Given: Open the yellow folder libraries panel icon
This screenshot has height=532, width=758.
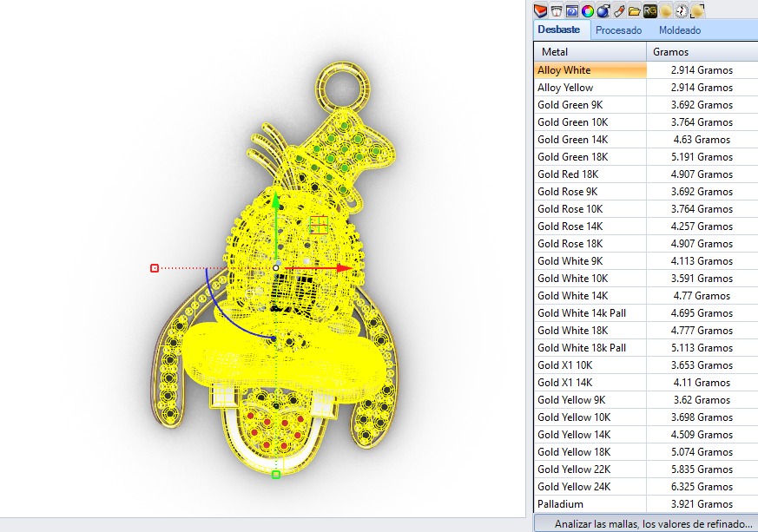Looking at the screenshot, I should [634, 10].
